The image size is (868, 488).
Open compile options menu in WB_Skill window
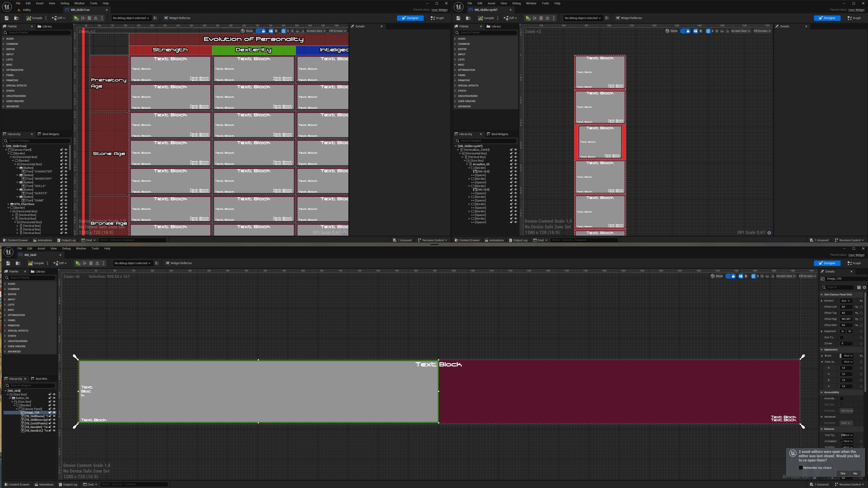point(48,263)
